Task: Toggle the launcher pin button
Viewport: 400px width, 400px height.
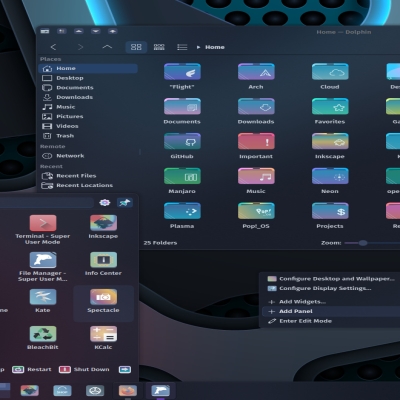Action: click(125, 203)
